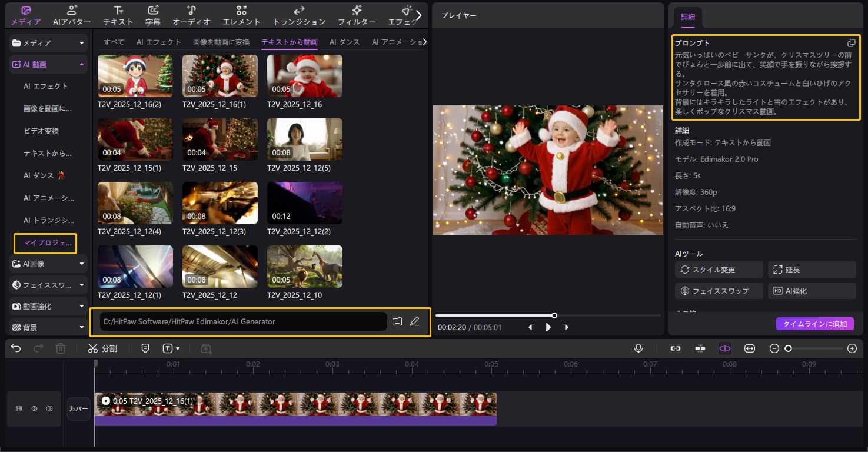868x452 pixels.
Task: Switch to the 画像を動画に変換 tab
Action: pos(221,42)
